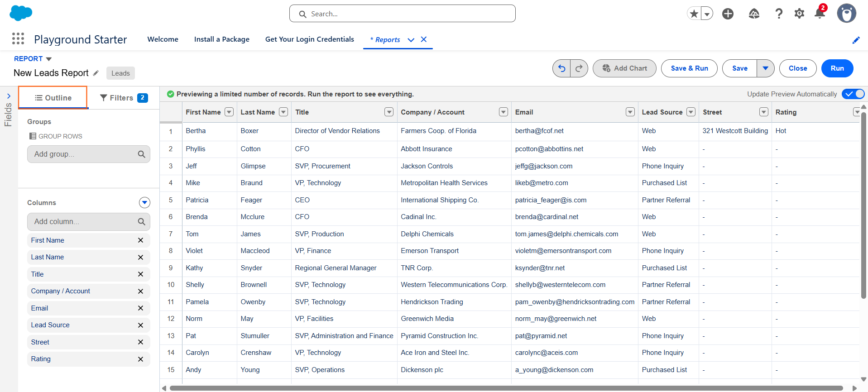The image size is (868, 392).
Task: Click the horizontal scrollbar of the preview
Action: coord(506,388)
